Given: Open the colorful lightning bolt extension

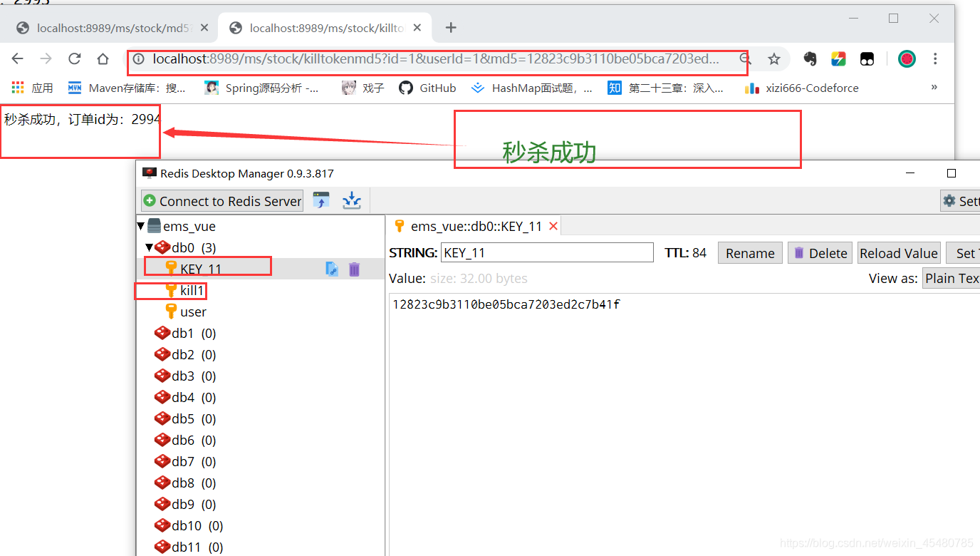Looking at the screenshot, I should (839, 59).
